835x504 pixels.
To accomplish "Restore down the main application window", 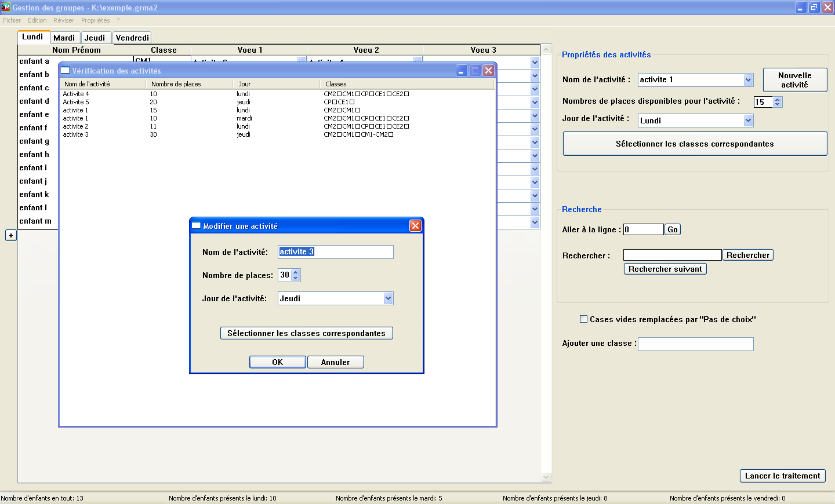I will point(814,8).
